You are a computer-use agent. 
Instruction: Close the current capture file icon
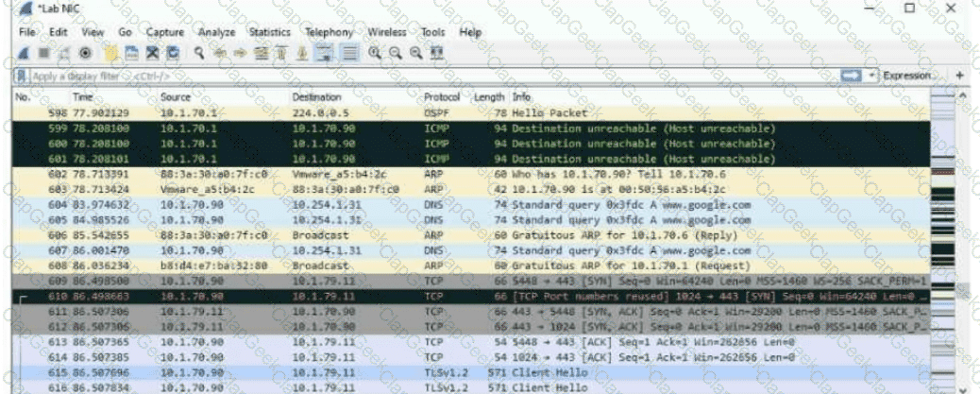(151, 53)
